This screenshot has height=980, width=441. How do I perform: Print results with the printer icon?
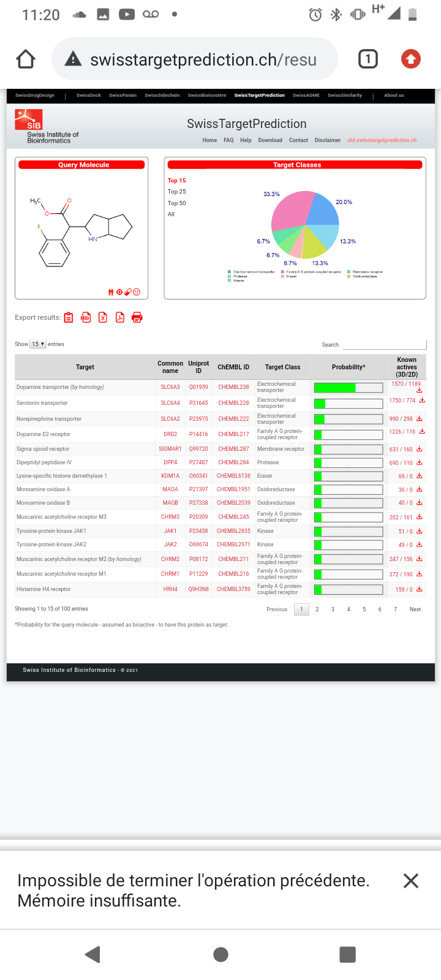[x=137, y=317]
